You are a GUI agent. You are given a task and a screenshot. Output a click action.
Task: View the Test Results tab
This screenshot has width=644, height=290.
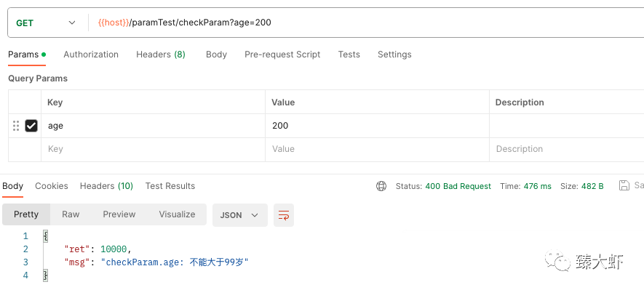(x=170, y=186)
